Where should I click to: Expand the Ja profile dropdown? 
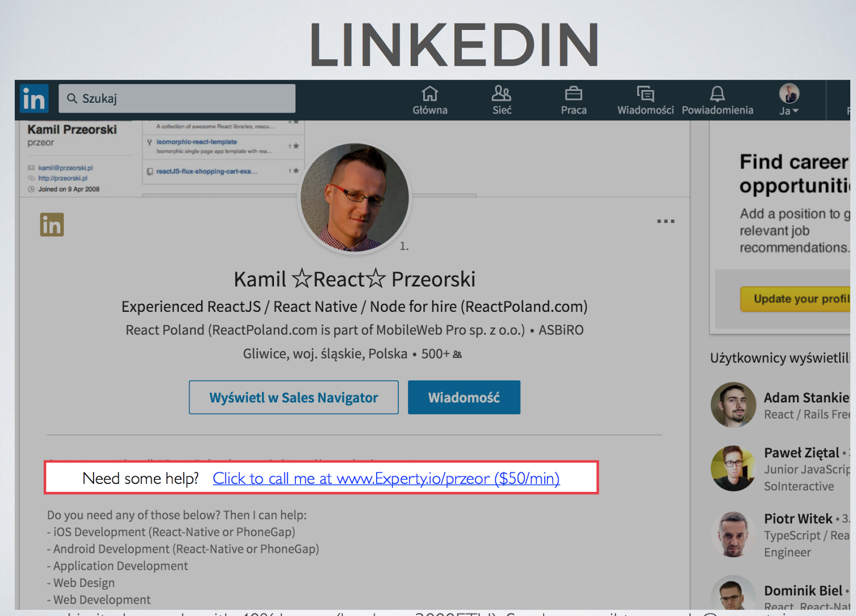click(789, 100)
